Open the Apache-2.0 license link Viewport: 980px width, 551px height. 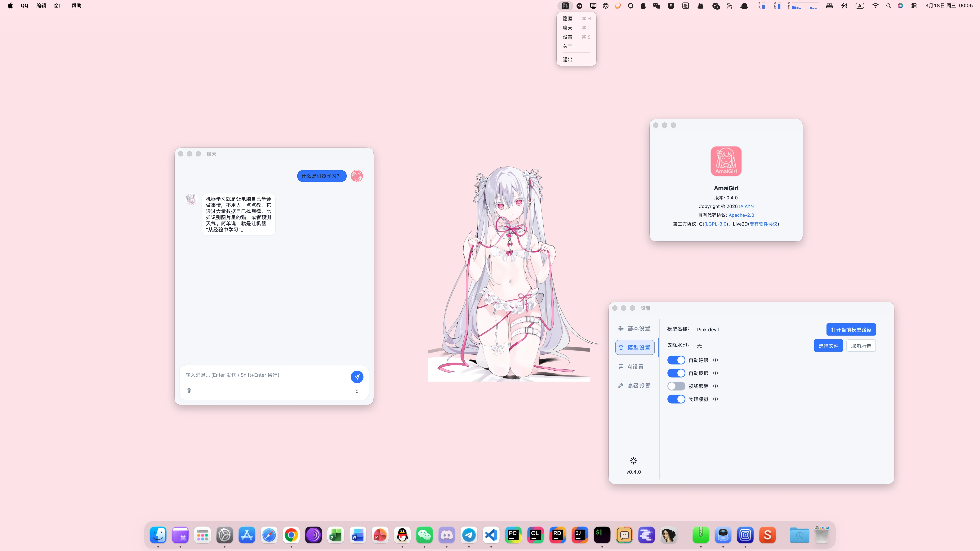pyautogui.click(x=741, y=215)
